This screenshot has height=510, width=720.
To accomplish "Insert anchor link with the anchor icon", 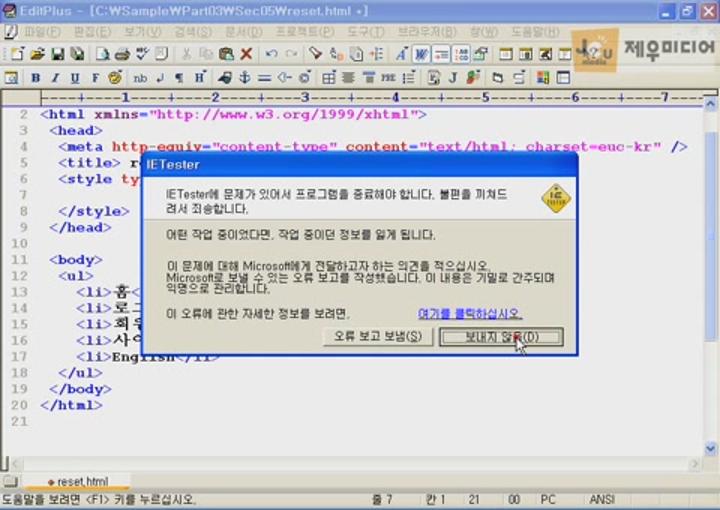I will coord(245,78).
